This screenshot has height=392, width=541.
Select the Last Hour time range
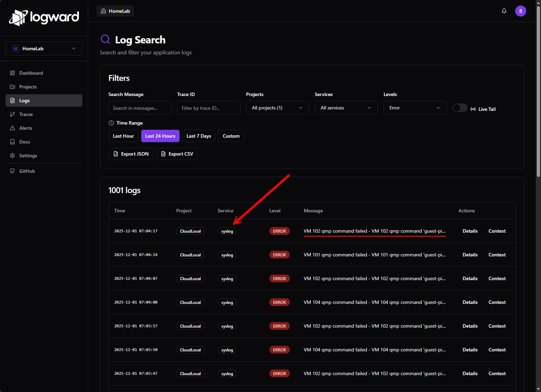pos(123,136)
